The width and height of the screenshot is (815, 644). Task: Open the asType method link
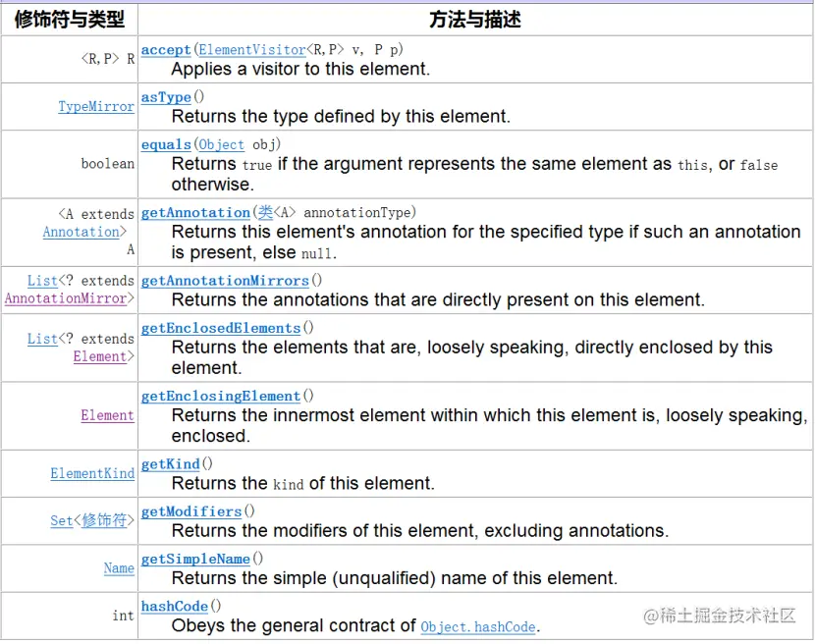pos(166,97)
